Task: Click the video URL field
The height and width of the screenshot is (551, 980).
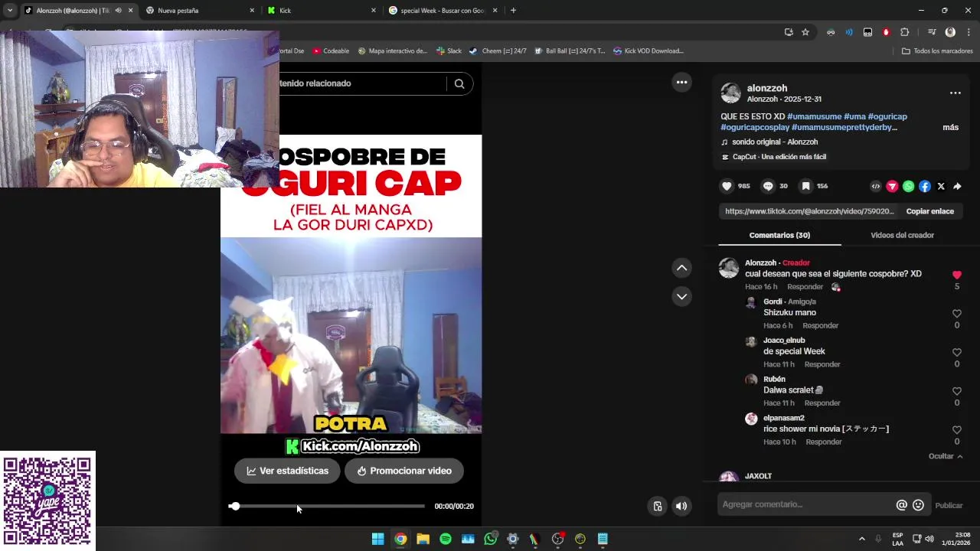Action: click(x=808, y=211)
